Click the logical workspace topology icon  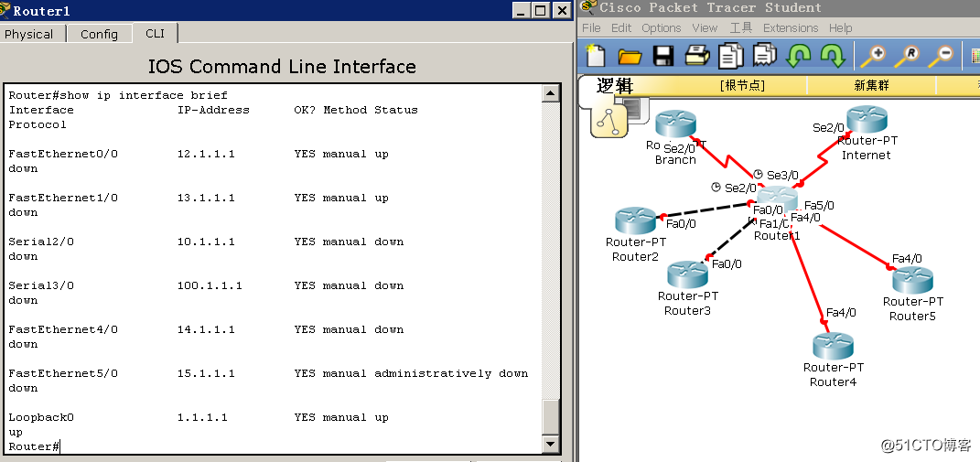pos(608,120)
